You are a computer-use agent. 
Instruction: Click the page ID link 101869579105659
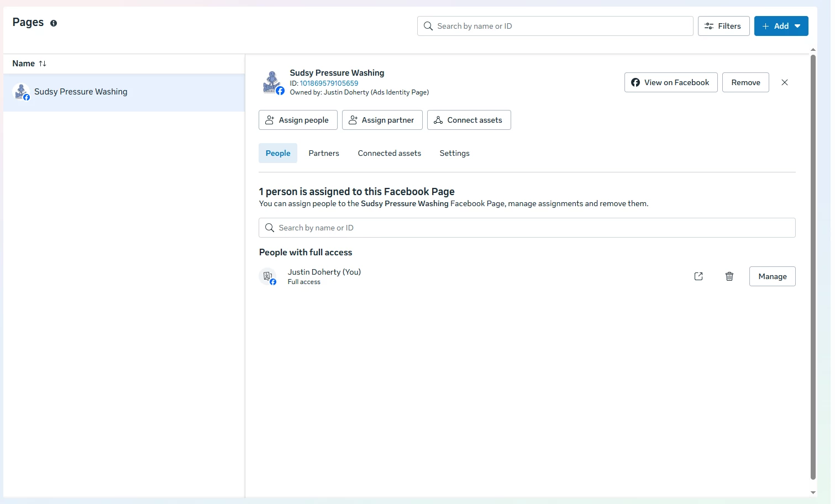(329, 83)
